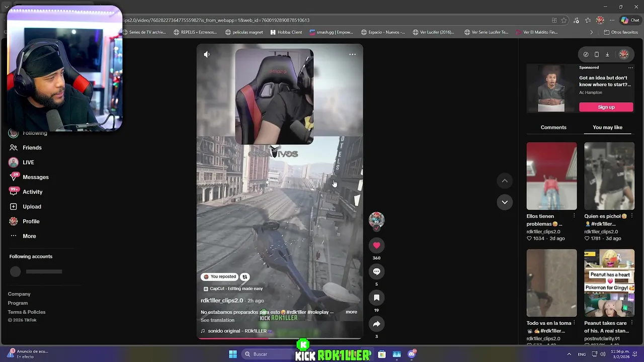Open options for 'Quien es pichol' card
Image resolution: width=644 pixels, height=362 pixels.
click(x=631, y=216)
